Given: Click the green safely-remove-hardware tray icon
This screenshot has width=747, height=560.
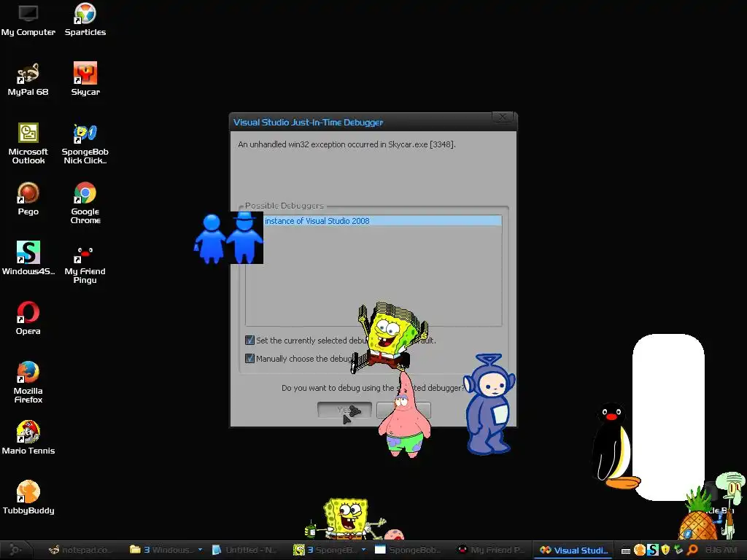Looking at the screenshot, I should pyautogui.click(x=678, y=550).
